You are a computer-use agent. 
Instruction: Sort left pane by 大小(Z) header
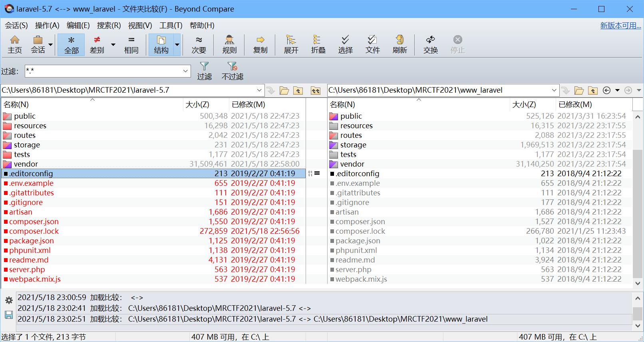click(206, 105)
